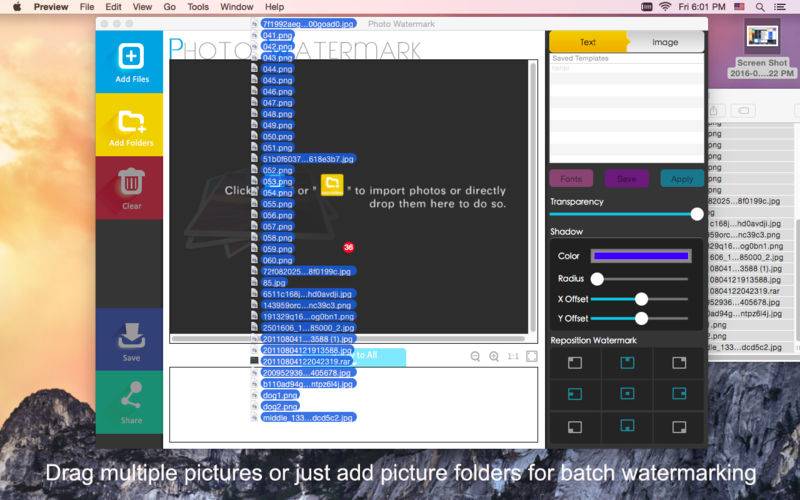
Task: Reposition watermark to top left
Action: (x=575, y=363)
